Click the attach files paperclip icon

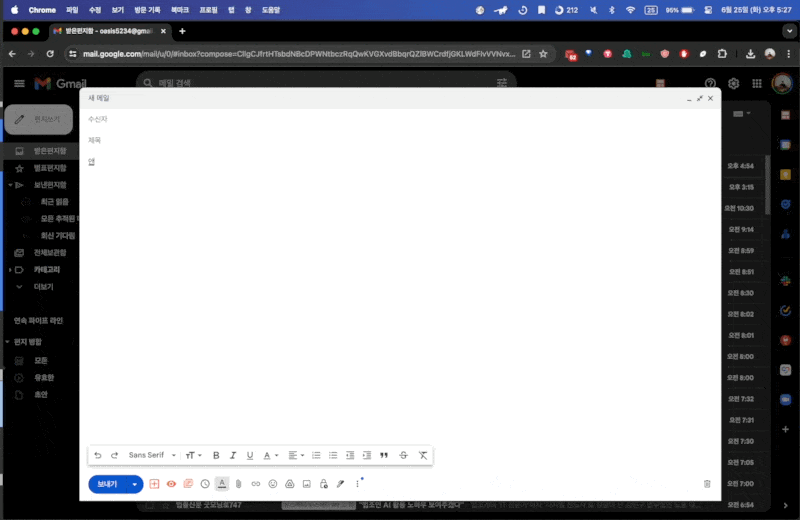(238, 484)
